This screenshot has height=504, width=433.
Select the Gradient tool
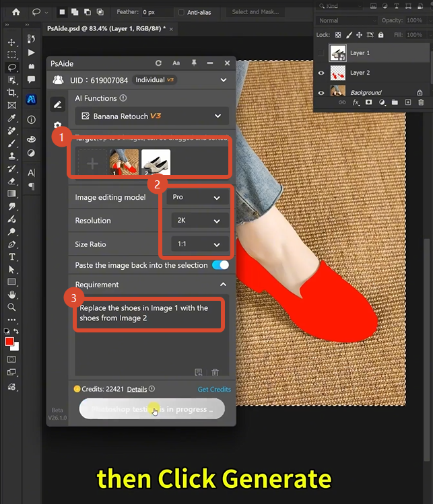tap(11, 194)
